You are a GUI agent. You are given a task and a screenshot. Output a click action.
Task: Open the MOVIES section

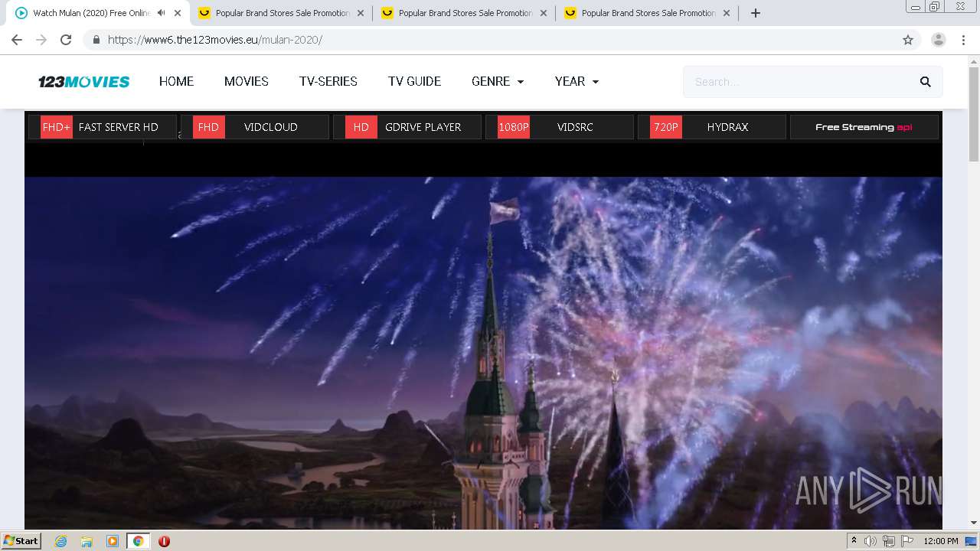247,82
